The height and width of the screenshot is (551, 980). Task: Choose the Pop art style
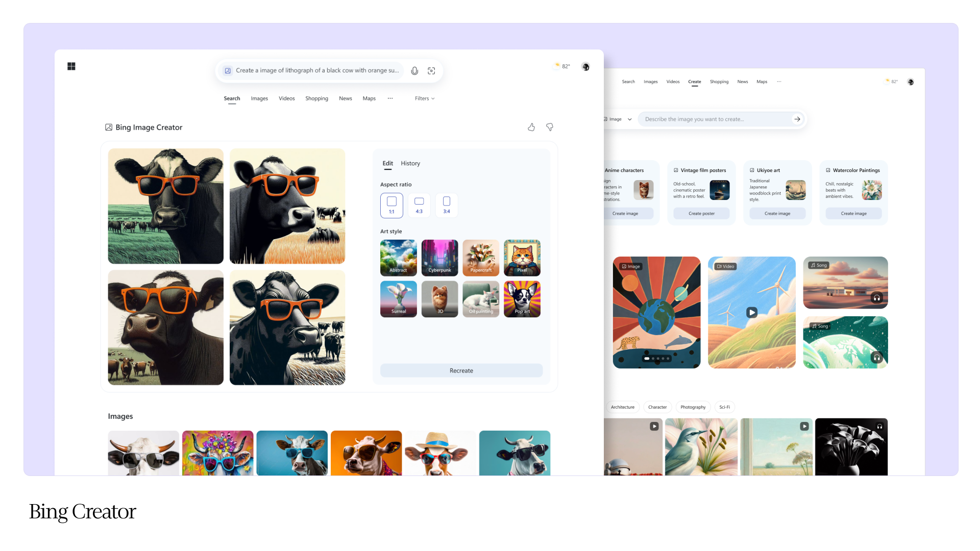(x=522, y=299)
